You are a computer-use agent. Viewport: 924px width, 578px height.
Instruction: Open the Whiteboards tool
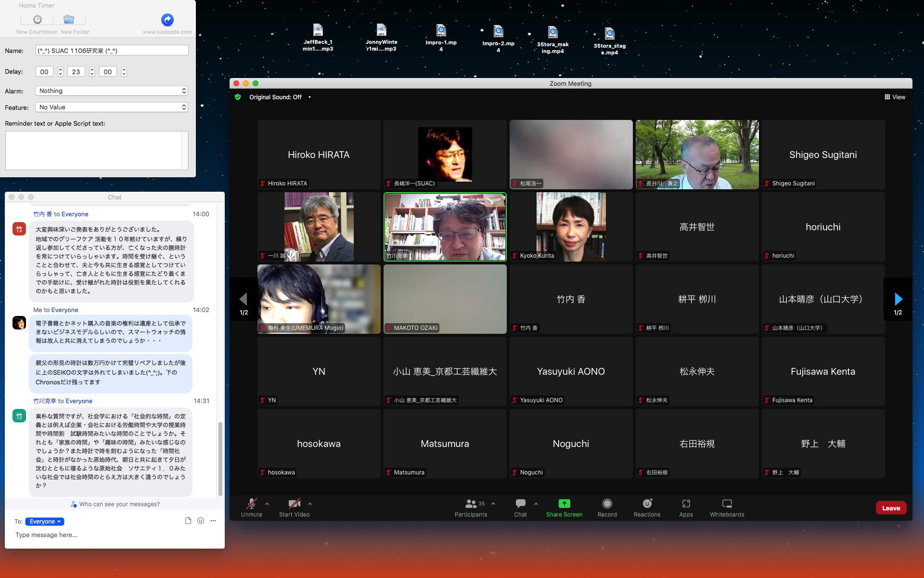727,503
